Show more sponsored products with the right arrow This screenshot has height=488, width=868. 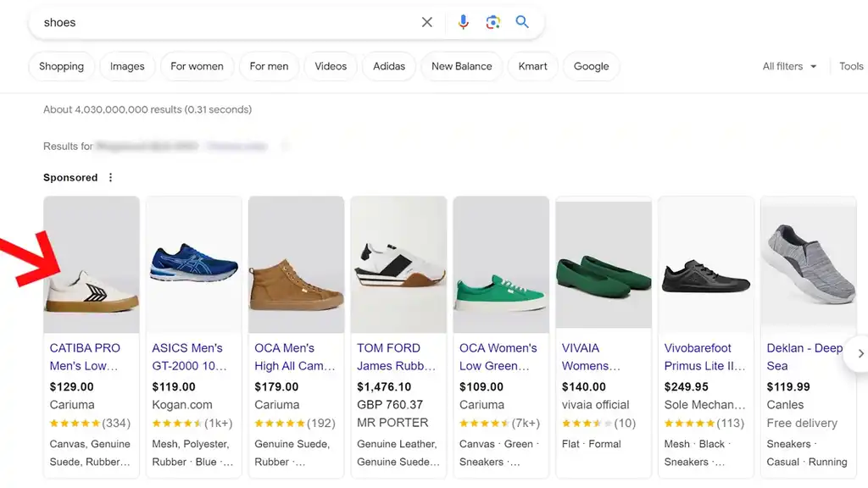(860, 353)
